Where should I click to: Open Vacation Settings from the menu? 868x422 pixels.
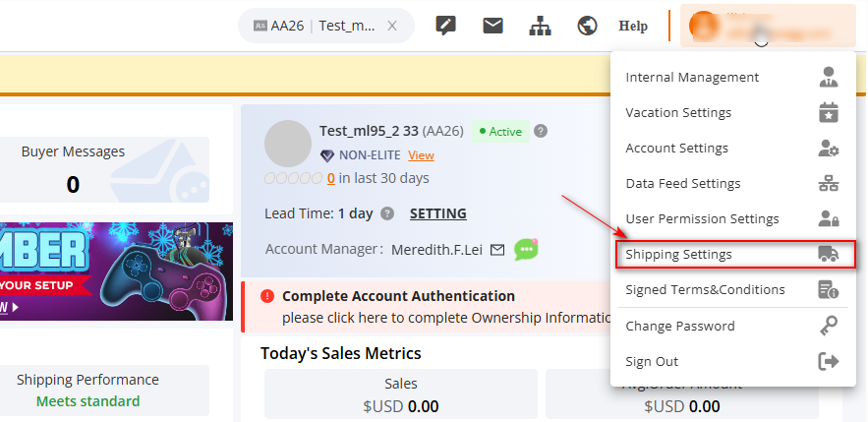coord(678,112)
